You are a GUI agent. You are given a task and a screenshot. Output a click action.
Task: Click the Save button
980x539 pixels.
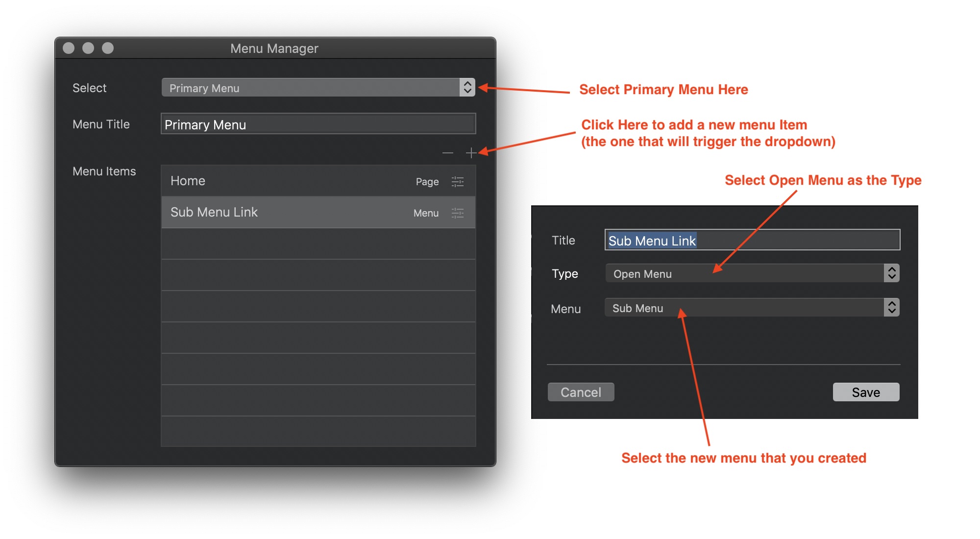865,392
